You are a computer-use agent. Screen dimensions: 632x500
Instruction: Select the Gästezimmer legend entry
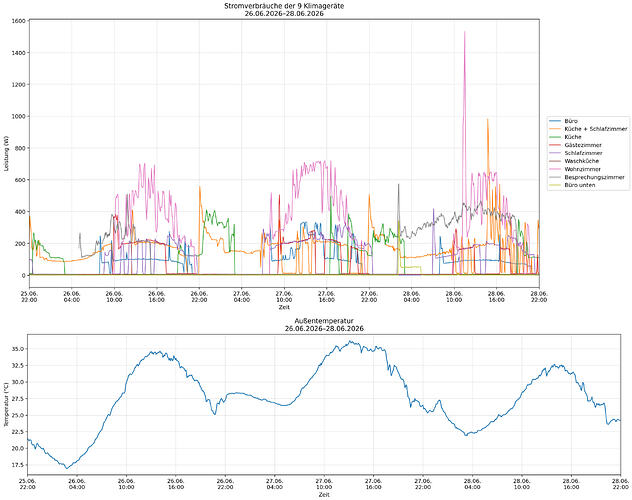(576, 145)
